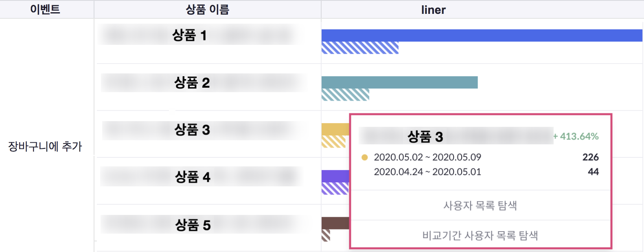Click the hatched purple comparison bar for 상품 4
Viewport: 644px width, 252px height.
tap(335, 188)
